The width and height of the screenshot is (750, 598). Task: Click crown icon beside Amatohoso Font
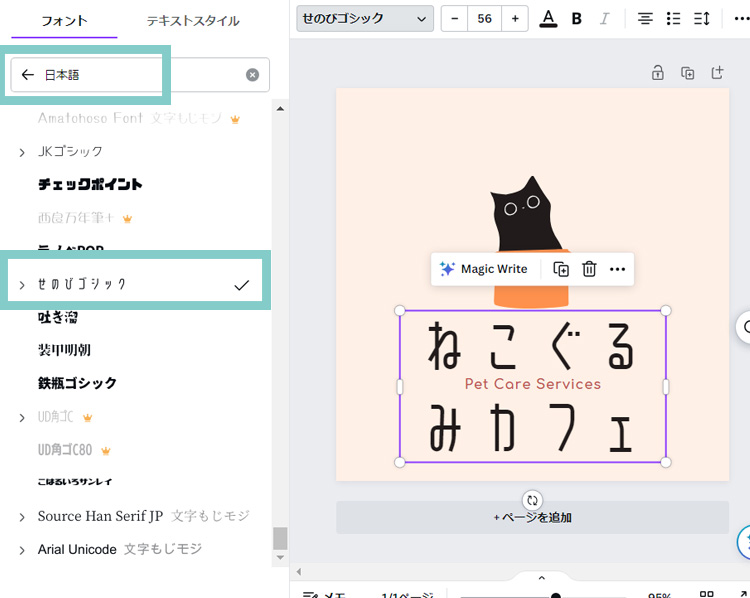235,119
